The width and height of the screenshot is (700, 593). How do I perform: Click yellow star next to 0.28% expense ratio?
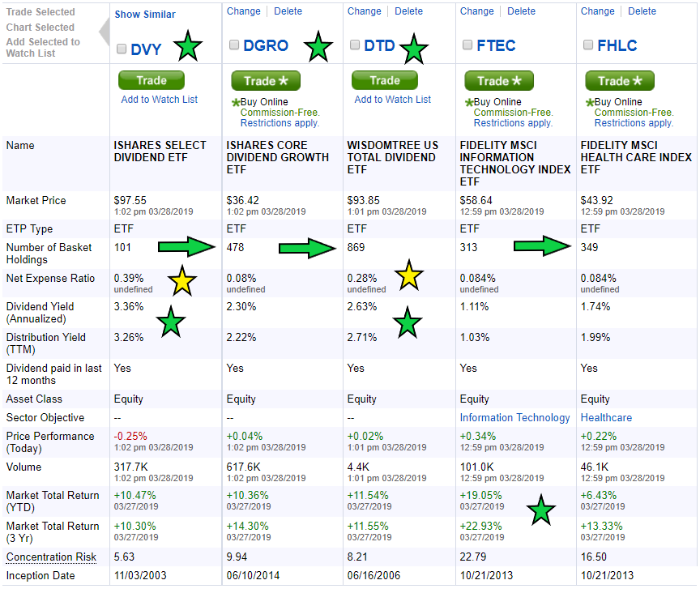click(408, 276)
